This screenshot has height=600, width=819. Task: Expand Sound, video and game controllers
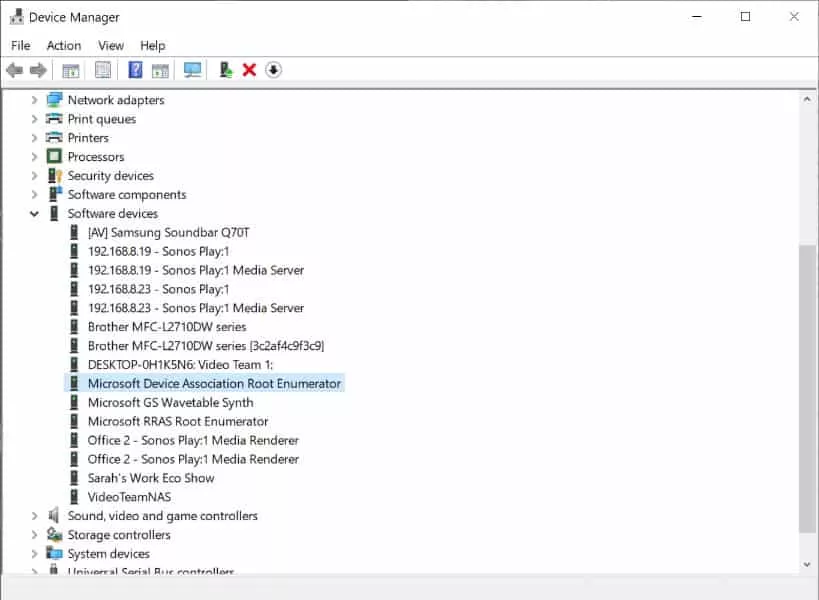tap(34, 516)
